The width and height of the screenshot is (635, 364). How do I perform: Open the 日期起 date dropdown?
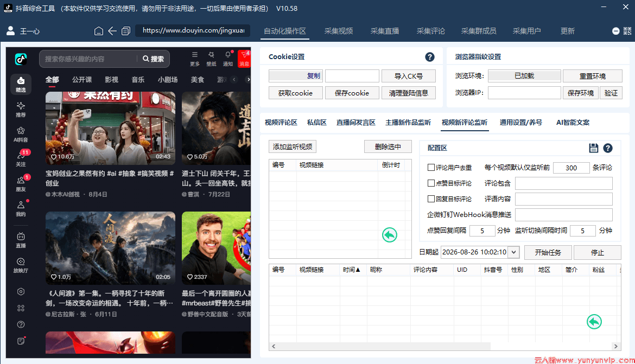point(513,252)
